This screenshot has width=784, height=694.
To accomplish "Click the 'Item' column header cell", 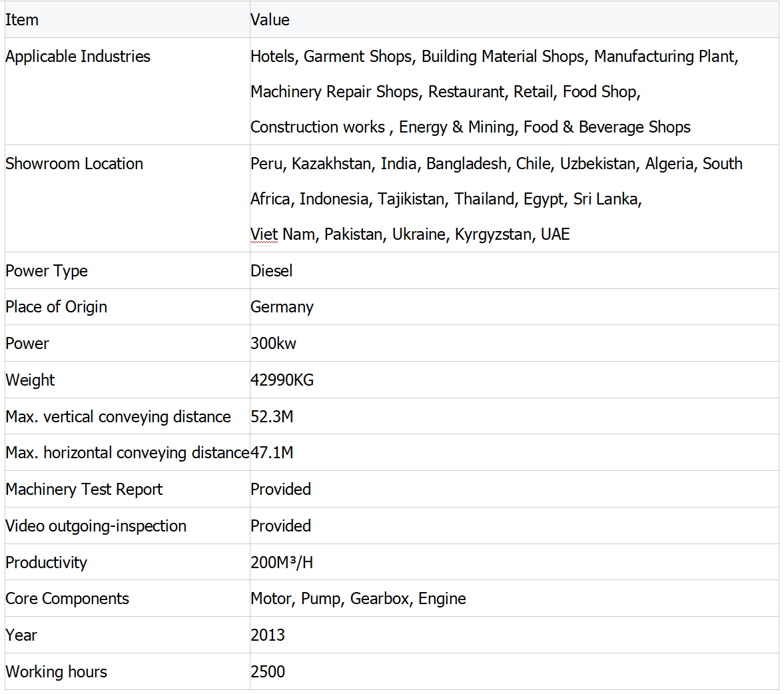I will 127,19.
